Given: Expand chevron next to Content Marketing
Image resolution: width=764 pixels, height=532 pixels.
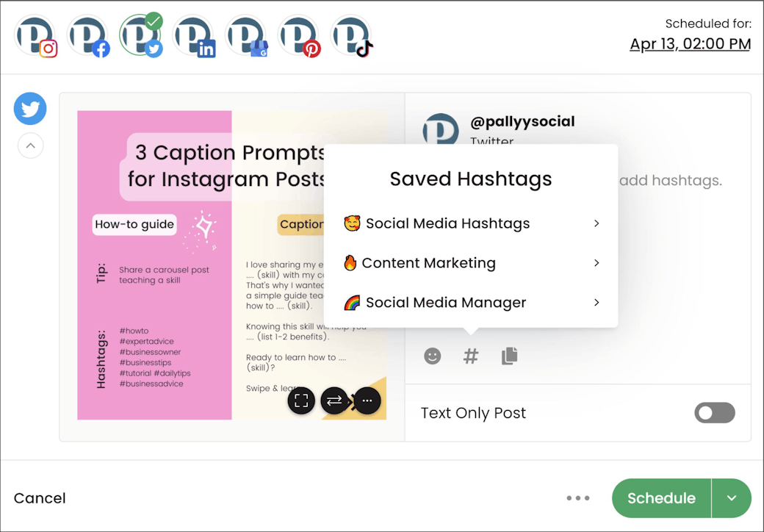Looking at the screenshot, I should 597,262.
